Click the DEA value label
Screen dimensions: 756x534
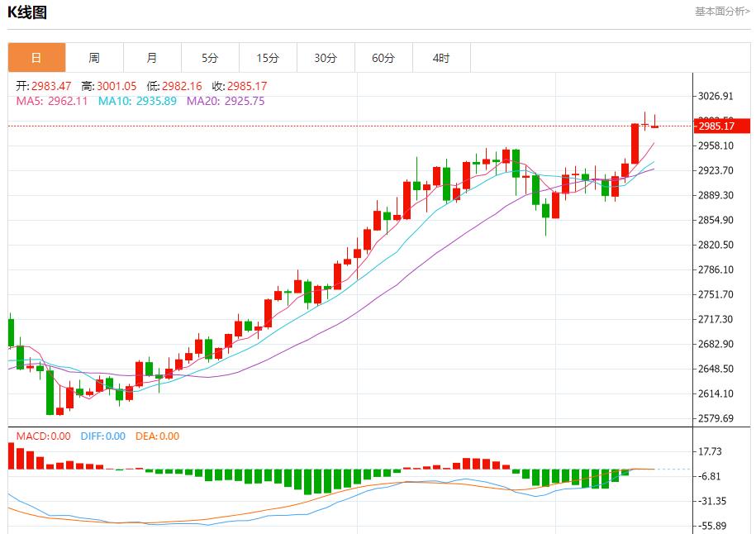point(157,436)
